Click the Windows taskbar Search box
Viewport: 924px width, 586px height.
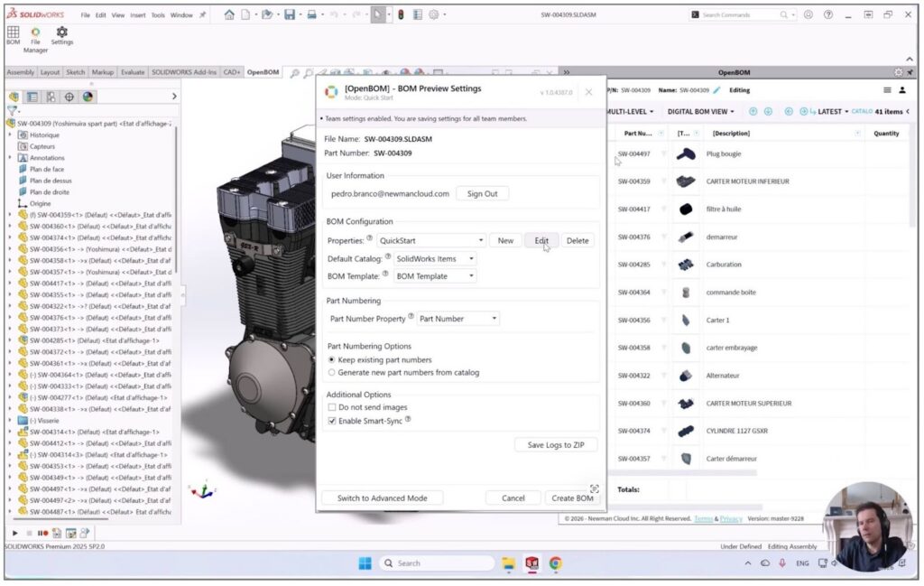tap(438, 563)
